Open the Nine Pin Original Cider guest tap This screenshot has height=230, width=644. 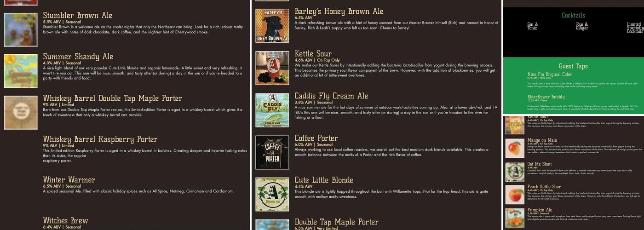550,74
